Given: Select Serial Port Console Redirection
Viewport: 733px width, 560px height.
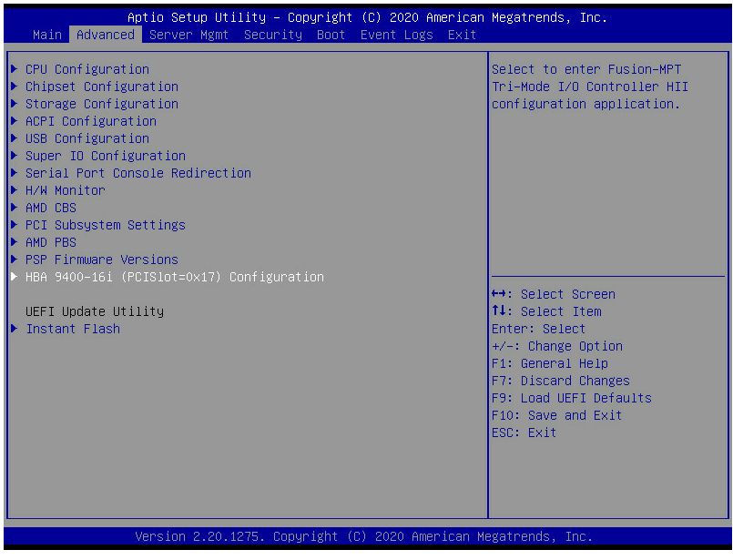Looking at the screenshot, I should pyautogui.click(x=138, y=173).
